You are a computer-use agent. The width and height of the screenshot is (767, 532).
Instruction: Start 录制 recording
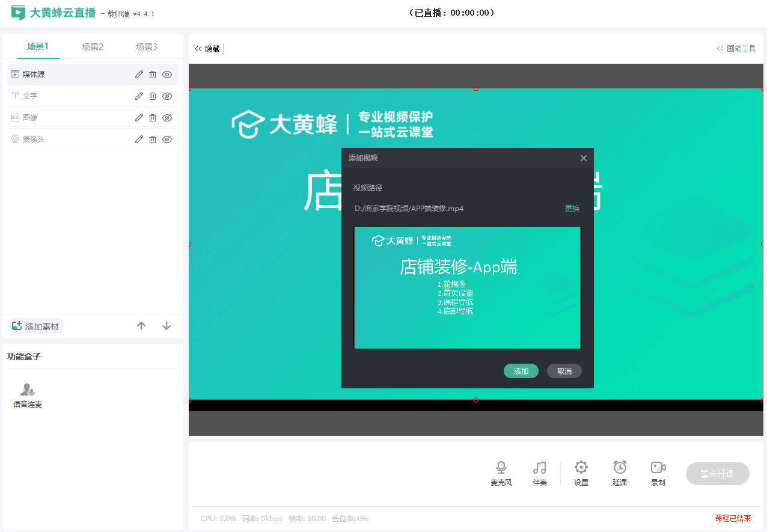[x=658, y=474]
